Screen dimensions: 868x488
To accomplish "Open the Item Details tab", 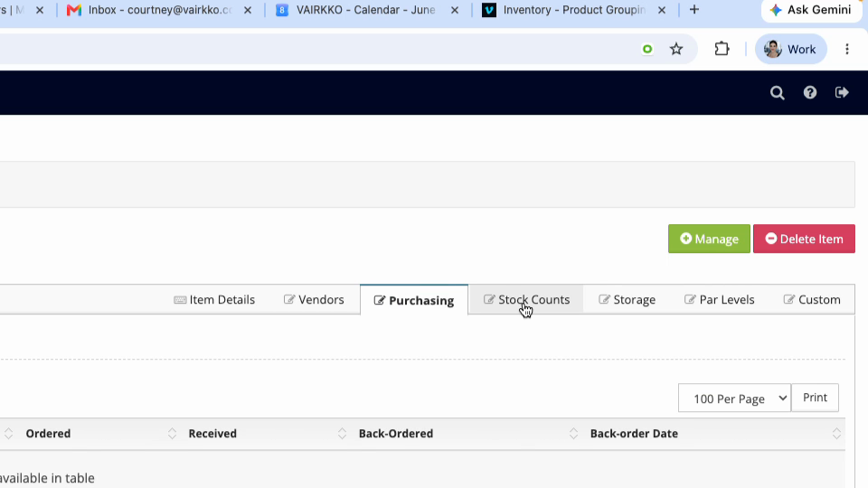I will point(214,299).
